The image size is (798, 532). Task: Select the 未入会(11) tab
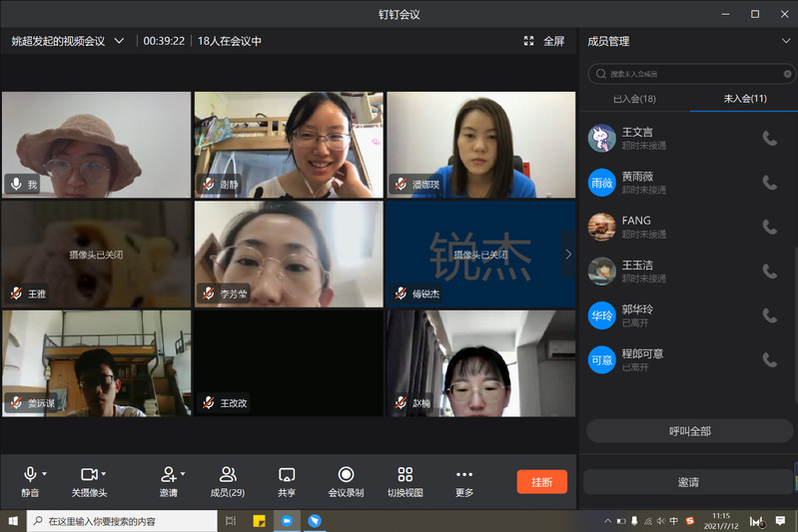click(744, 99)
